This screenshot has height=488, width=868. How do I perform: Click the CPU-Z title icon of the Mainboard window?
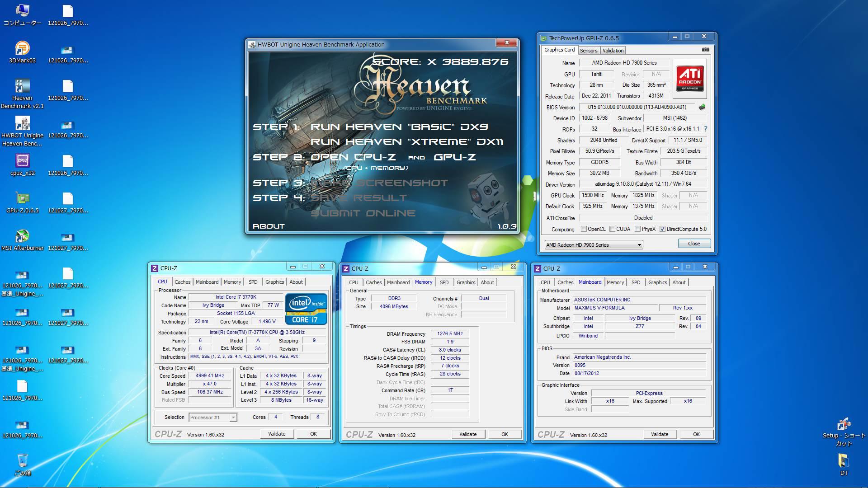(538, 268)
